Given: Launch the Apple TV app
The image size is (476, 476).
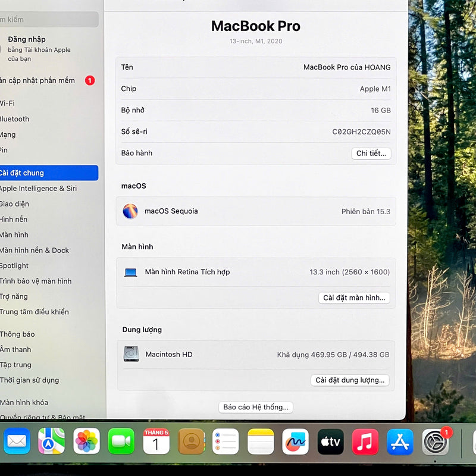Looking at the screenshot, I should (330, 441).
